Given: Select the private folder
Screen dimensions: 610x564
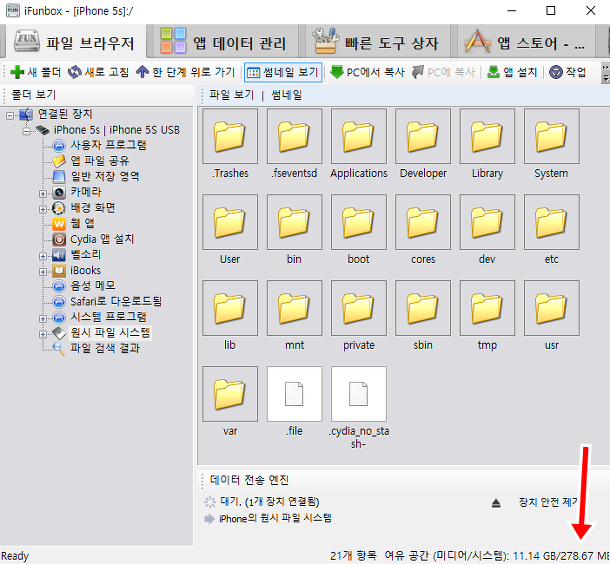Looking at the screenshot, I should coord(359,308).
